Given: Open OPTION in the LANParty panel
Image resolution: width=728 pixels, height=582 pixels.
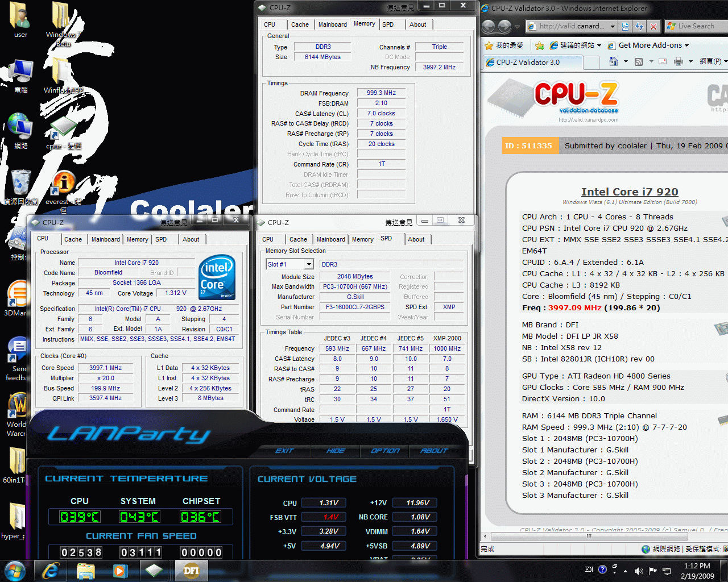Looking at the screenshot, I should (385, 451).
